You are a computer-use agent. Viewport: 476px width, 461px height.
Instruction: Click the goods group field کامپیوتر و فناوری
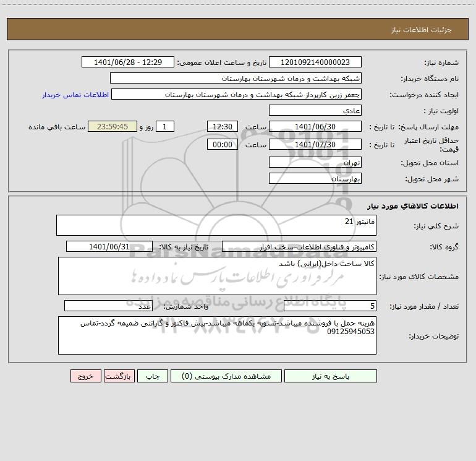pyautogui.click(x=299, y=247)
